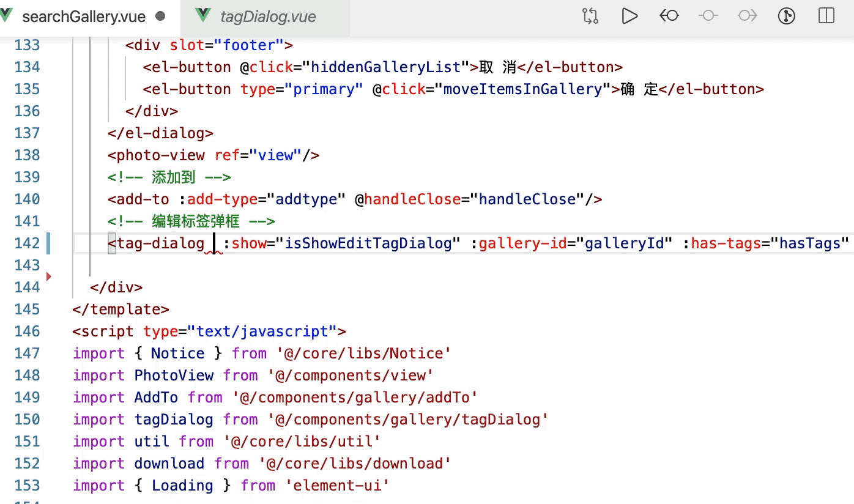Click the "primary" type value
This screenshot has width=854, height=504.
pos(325,89)
